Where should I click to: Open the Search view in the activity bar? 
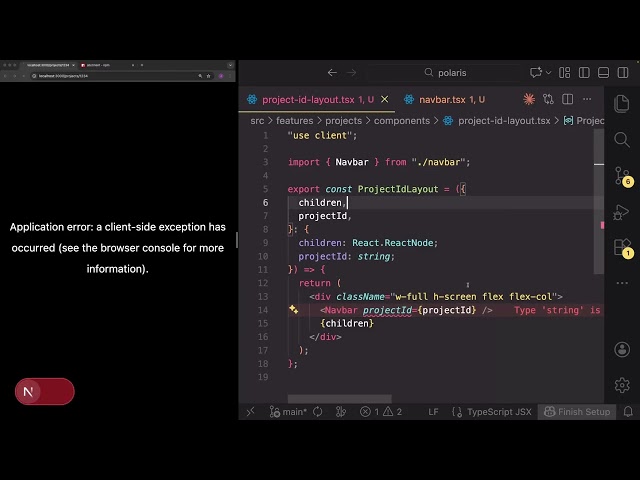pos(622,140)
